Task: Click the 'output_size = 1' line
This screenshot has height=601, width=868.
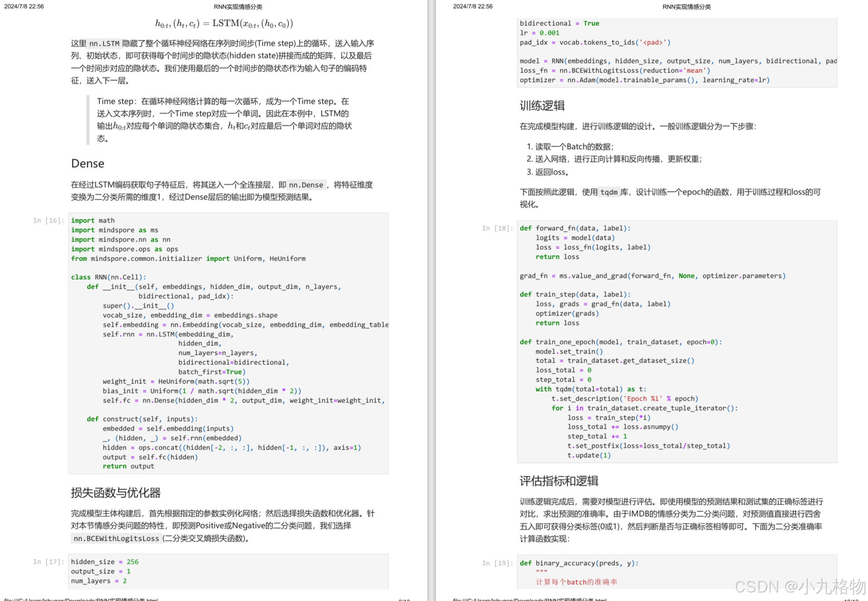Action: coord(101,572)
